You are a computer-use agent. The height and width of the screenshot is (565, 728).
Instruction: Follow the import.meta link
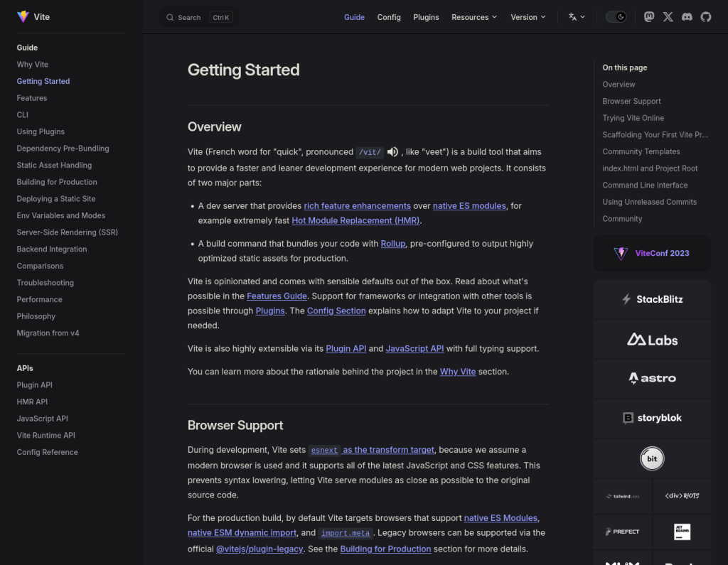click(x=346, y=533)
